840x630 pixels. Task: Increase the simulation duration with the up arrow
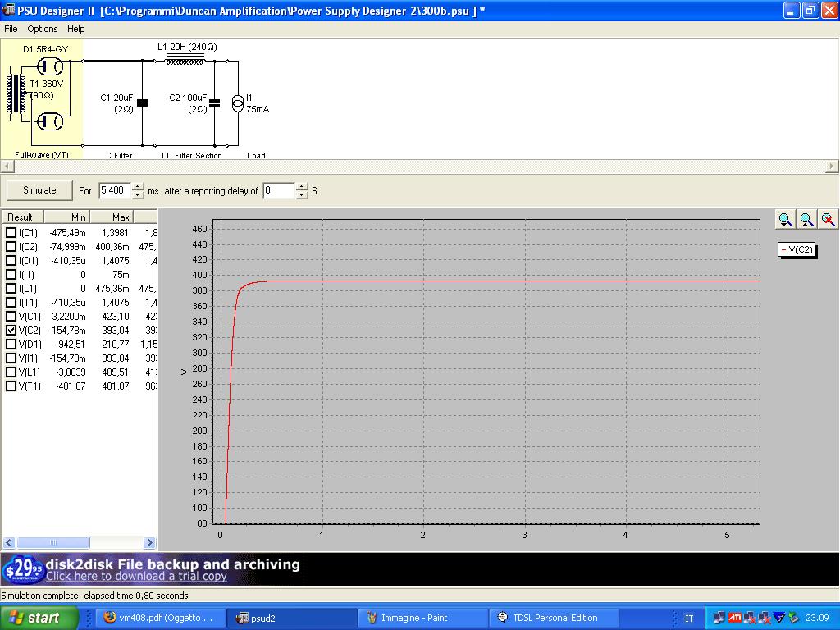[x=138, y=186]
